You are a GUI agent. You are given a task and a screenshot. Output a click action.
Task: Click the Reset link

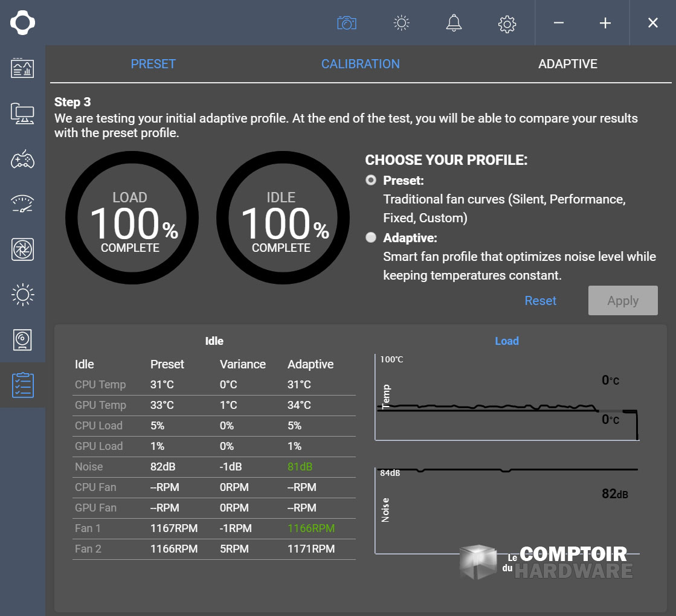tap(540, 301)
